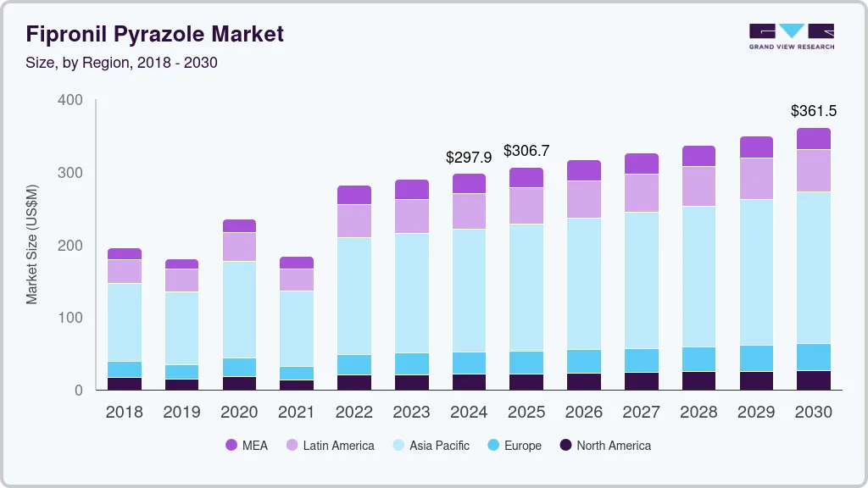The image size is (868, 488).
Task: Select the Latin America legend marker
Action: (290, 446)
